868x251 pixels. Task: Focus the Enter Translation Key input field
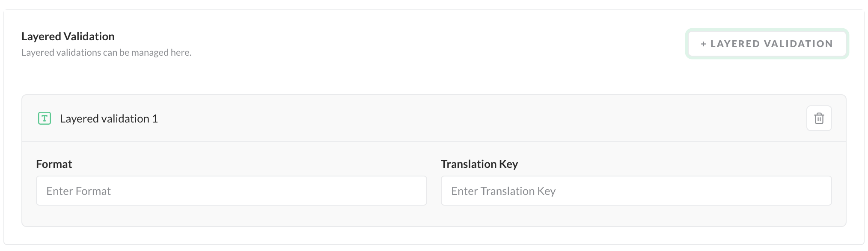[636, 191]
